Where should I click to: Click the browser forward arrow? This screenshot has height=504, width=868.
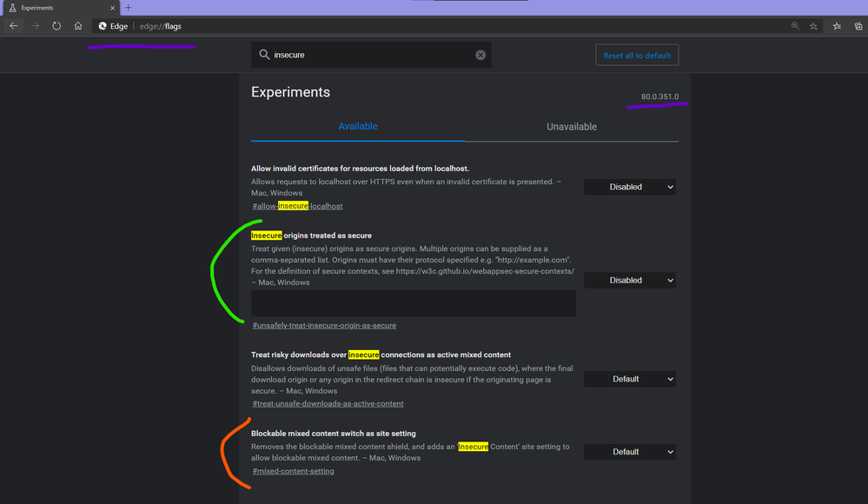click(x=35, y=26)
